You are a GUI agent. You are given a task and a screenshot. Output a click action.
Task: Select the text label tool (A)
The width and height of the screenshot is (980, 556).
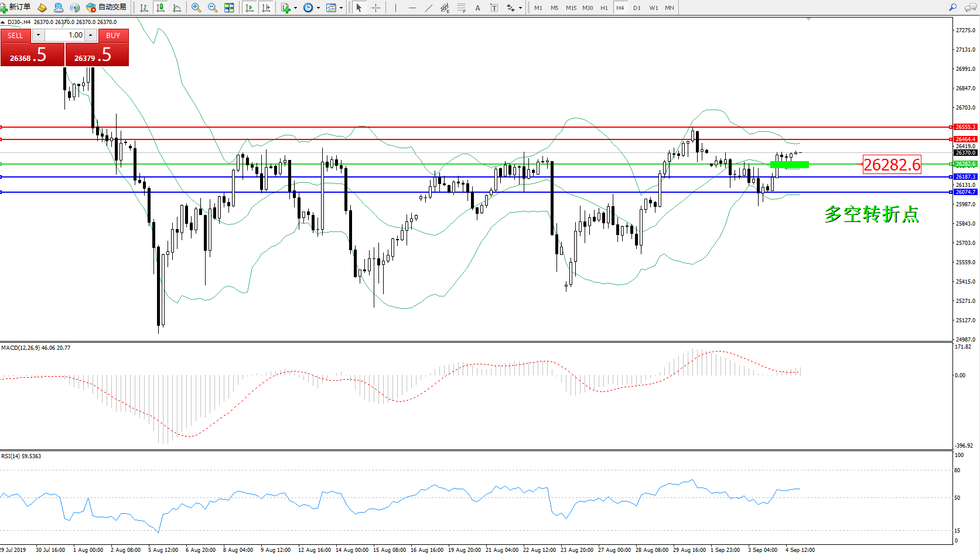(477, 8)
